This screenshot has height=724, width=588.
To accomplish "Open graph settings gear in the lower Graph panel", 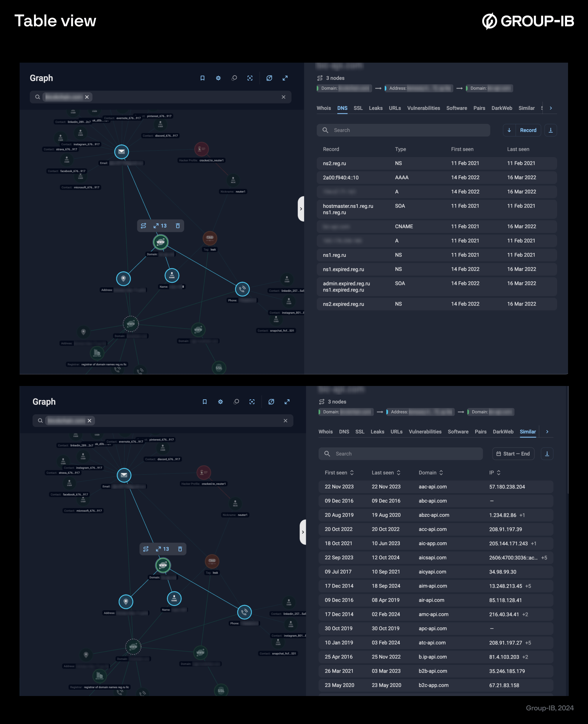I will point(220,402).
